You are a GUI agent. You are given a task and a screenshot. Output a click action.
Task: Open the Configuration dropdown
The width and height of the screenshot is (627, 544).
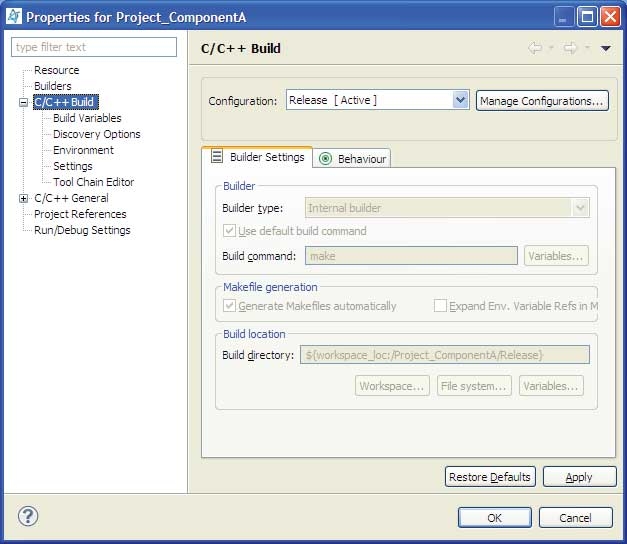(460, 100)
